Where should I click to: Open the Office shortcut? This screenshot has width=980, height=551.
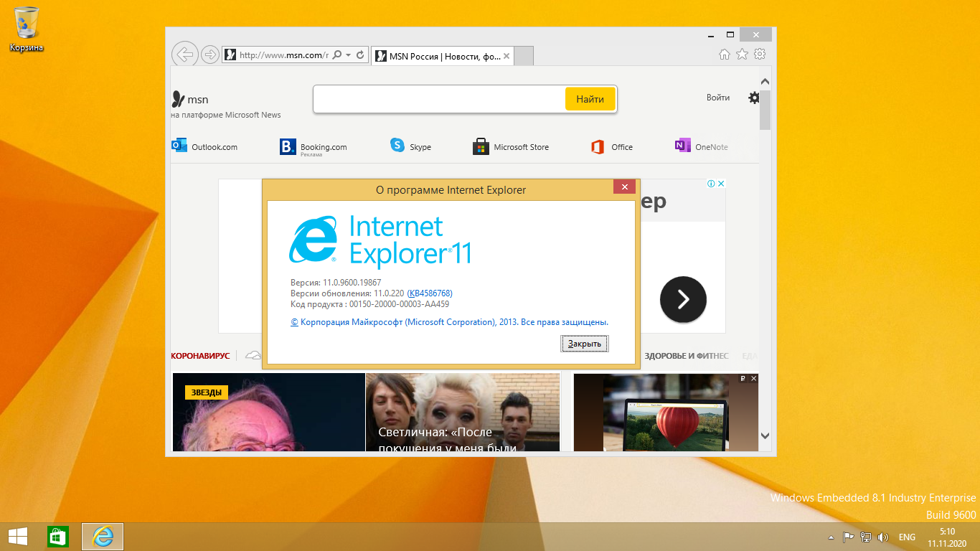[612, 147]
